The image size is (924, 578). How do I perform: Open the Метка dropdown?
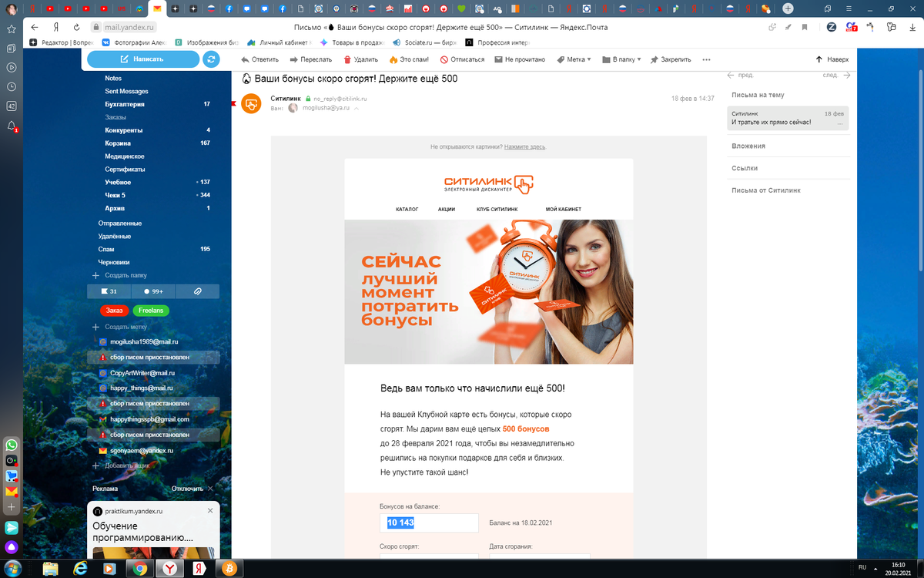point(574,59)
